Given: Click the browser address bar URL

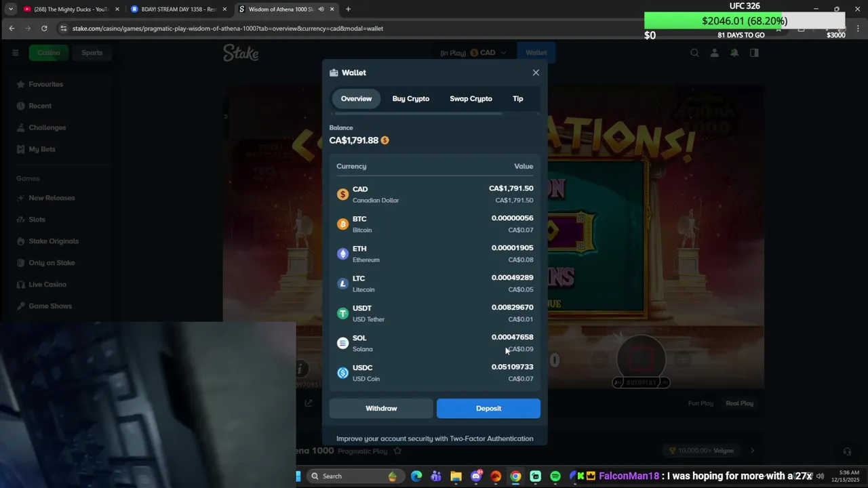Looking at the screenshot, I should [x=228, y=28].
